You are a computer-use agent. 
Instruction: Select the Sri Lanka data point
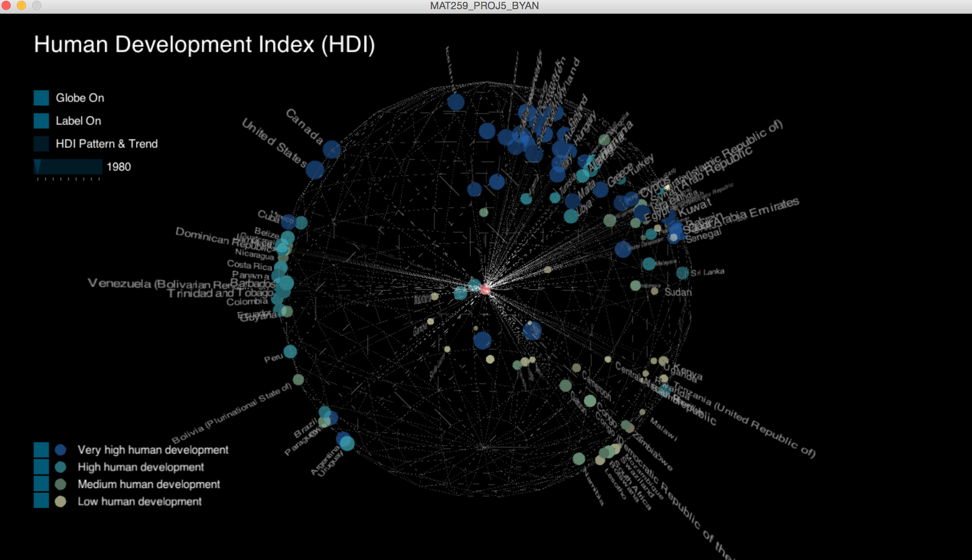[x=682, y=273]
